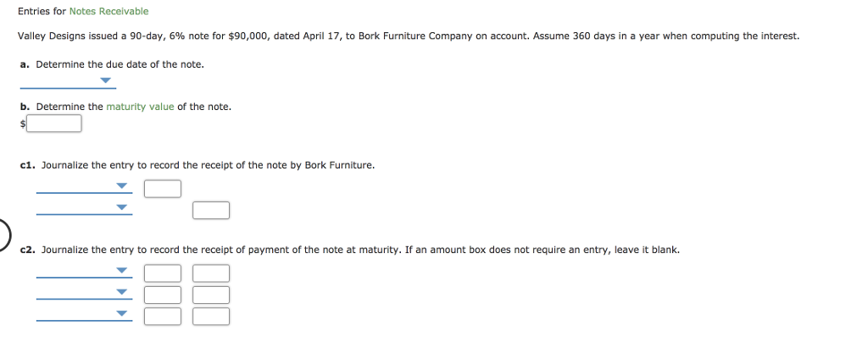Expand c2 first account dropdown
Screen dimensions: 868x353
[84, 271]
